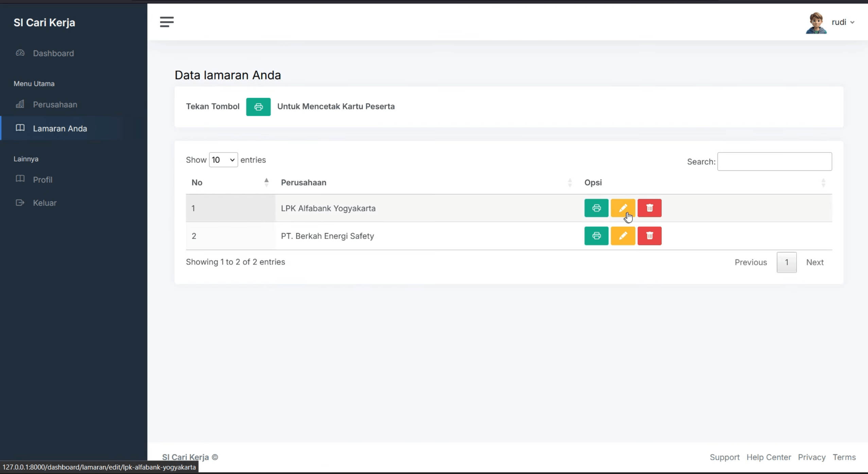Open the Show entries count dropdown
The image size is (868, 474).
click(223, 160)
